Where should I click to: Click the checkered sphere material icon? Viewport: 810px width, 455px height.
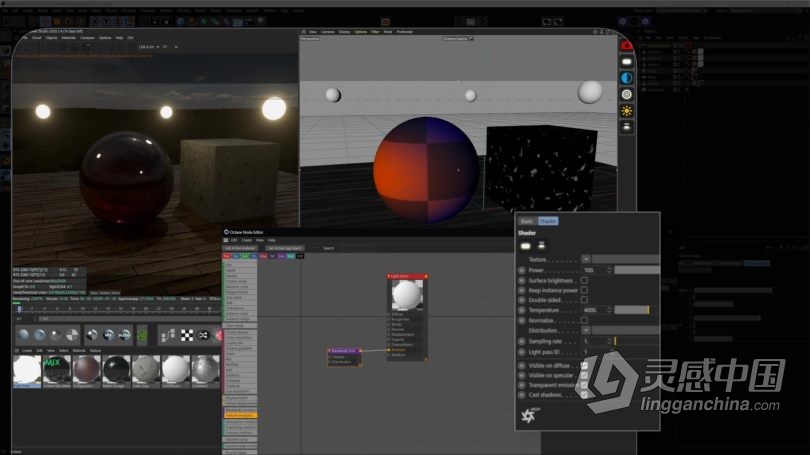(72, 335)
